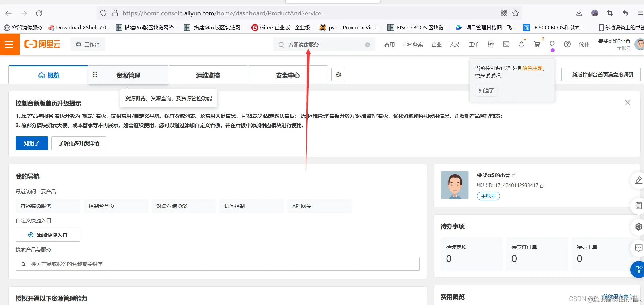The image size is (644, 305).
Task: Open the user avatar account menu
Action: (x=639, y=45)
